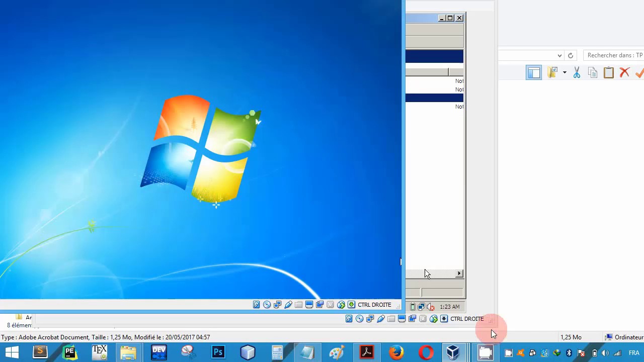644x362 pixels.
Task: Click the Cut scissors icon in Explorer
Action: 577,73
